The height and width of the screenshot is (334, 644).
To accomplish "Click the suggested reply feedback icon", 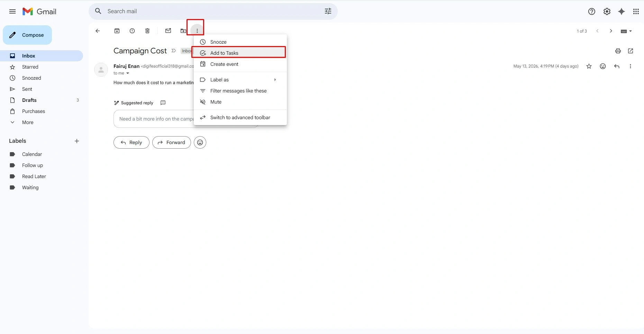I will tap(163, 103).
